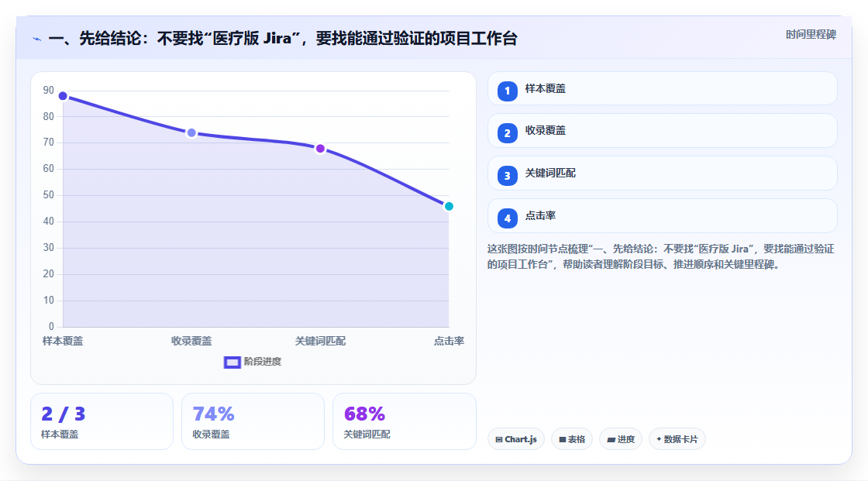The image size is (868, 481).
Task: Click the 收录覆盖 x-axis label
Action: pyautogui.click(x=191, y=341)
